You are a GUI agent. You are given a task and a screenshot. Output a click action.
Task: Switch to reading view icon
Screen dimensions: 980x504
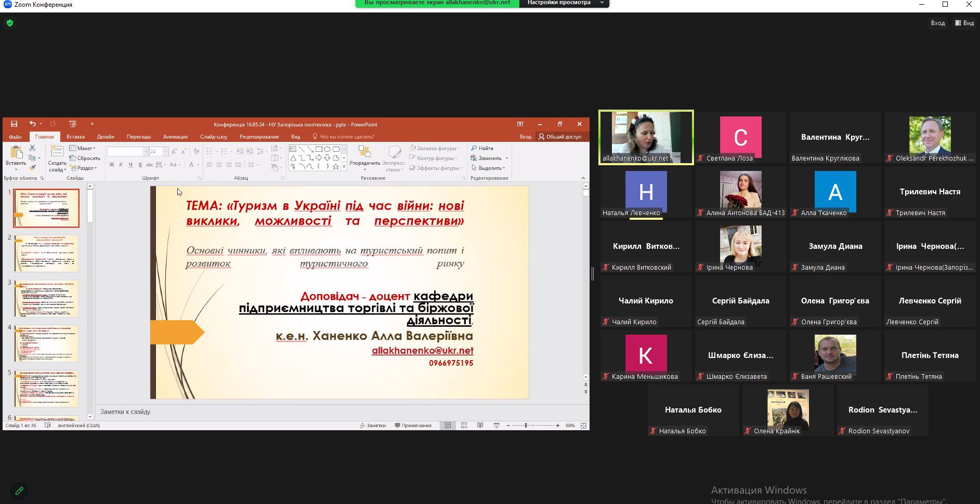tap(480, 426)
